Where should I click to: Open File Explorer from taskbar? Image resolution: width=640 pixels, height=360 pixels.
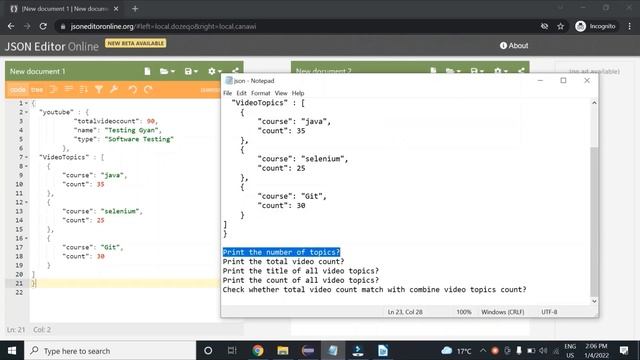[282, 351]
